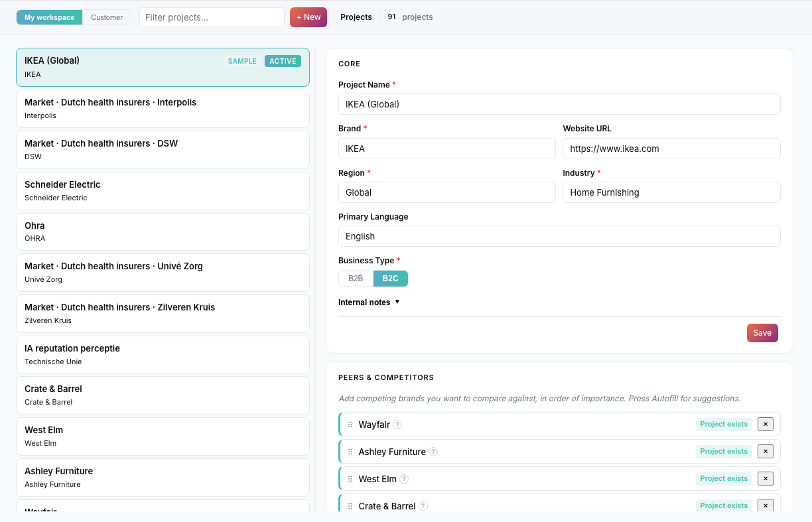Remove Wayfair from competitors list

[766, 424]
